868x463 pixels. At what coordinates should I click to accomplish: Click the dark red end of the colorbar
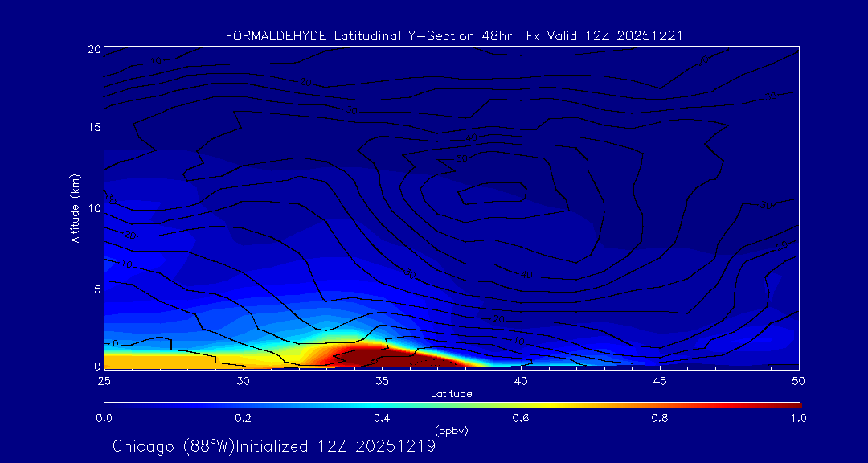792,404
